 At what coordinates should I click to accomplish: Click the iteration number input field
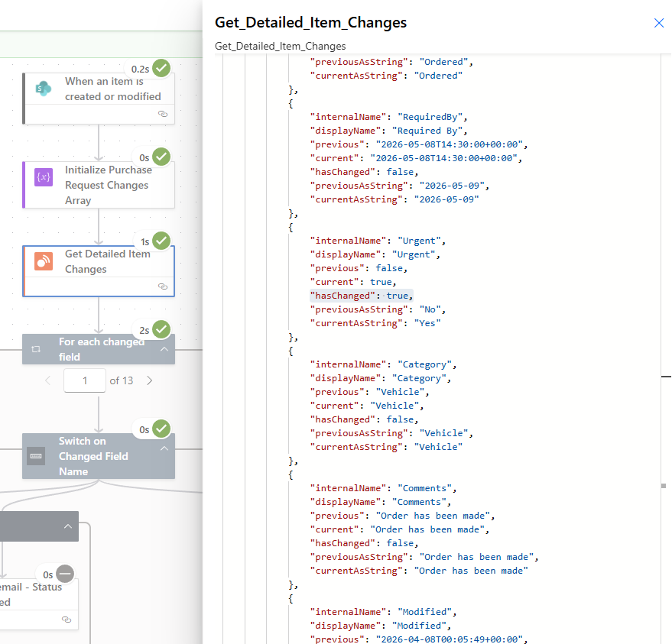[85, 380]
